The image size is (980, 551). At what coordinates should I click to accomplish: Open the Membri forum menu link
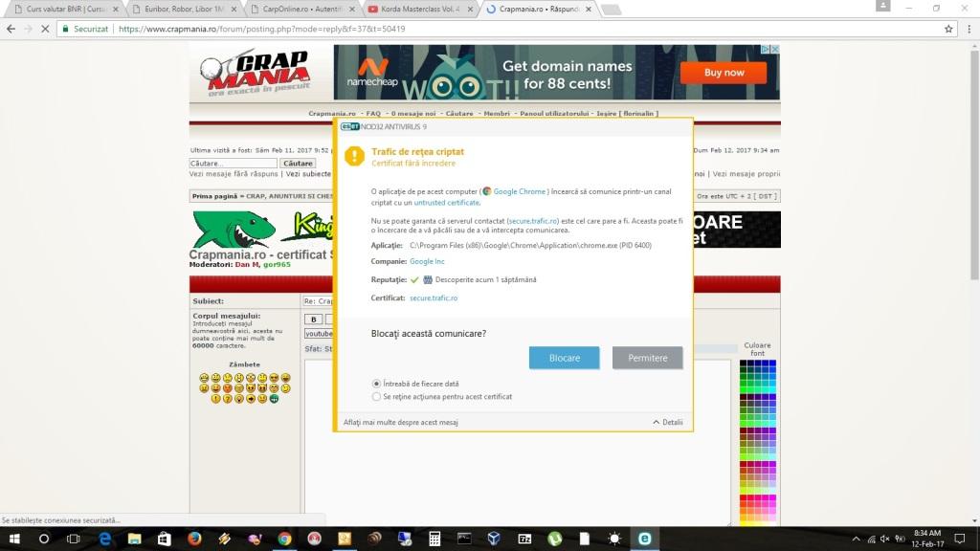coord(497,114)
